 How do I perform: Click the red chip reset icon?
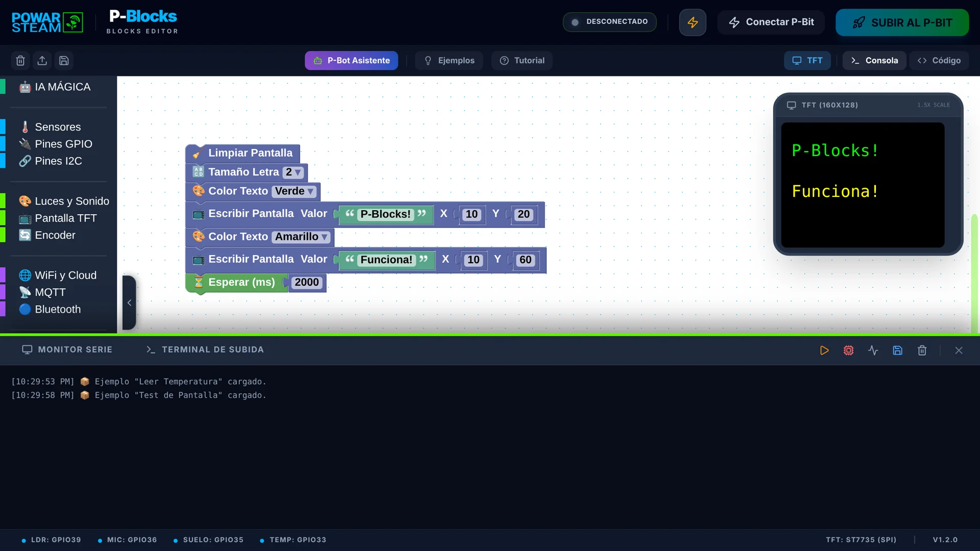(848, 350)
